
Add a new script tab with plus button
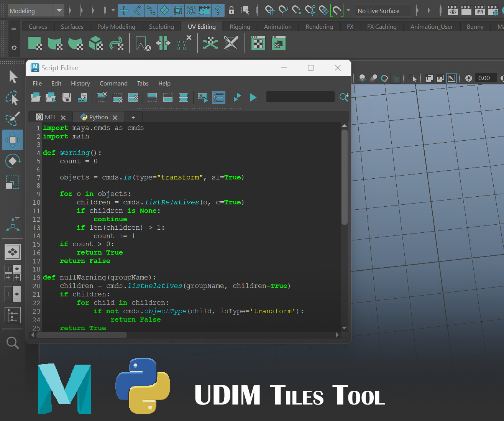click(x=133, y=117)
